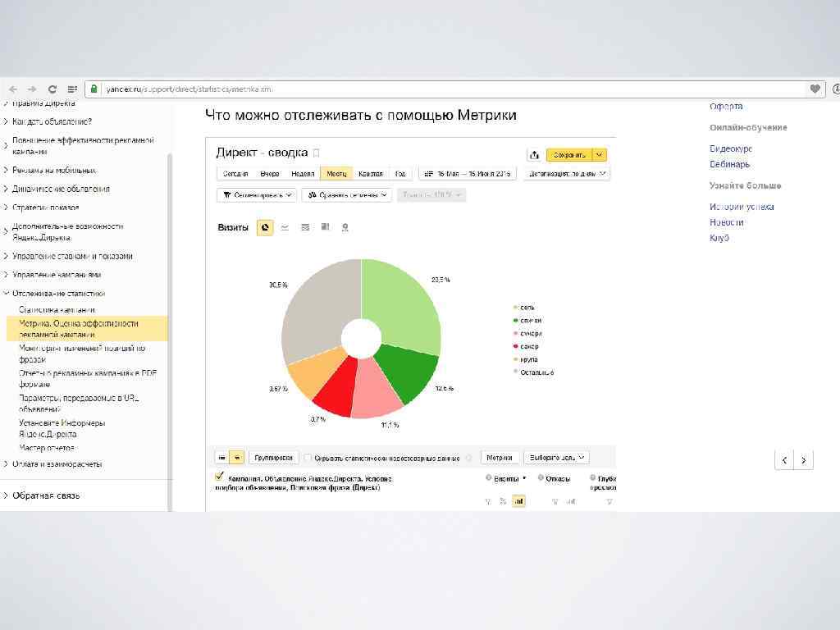Click the export upload icon beside Сохранить
The width and height of the screenshot is (840, 630).
(534, 155)
